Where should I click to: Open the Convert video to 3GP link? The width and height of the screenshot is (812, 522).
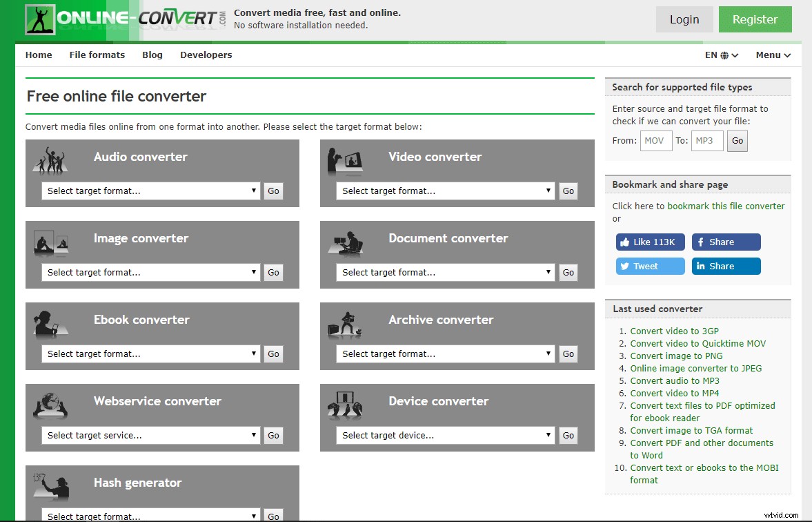[x=673, y=331]
